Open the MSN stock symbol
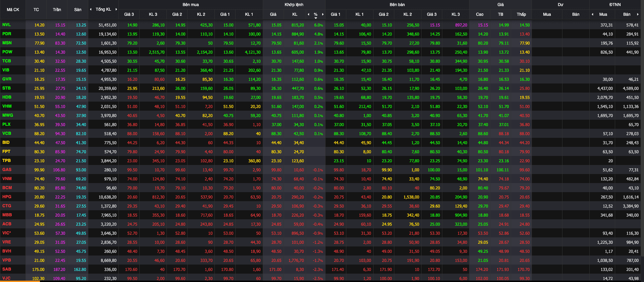Image resolution: width=644 pixels, height=282 pixels. click(x=7, y=43)
